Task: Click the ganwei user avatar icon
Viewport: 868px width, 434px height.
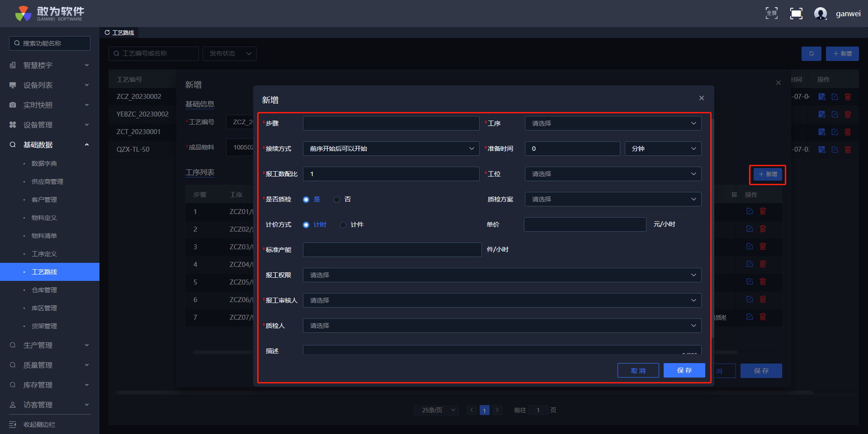Action: tap(820, 14)
